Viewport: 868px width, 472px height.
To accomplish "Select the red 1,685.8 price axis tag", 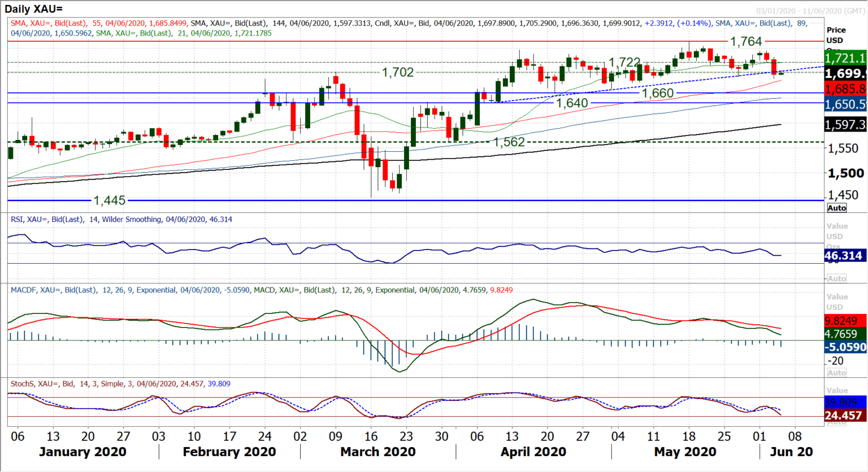I will click(845, 89).
